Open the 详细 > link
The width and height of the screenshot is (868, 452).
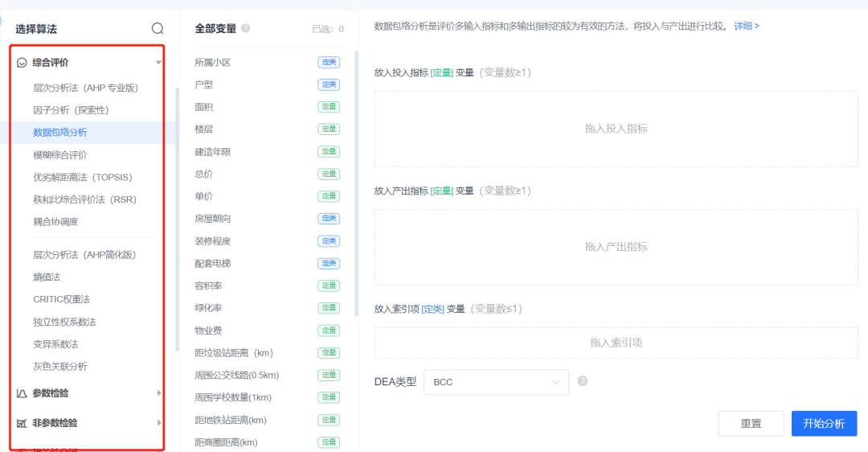[x=746, y=26]
